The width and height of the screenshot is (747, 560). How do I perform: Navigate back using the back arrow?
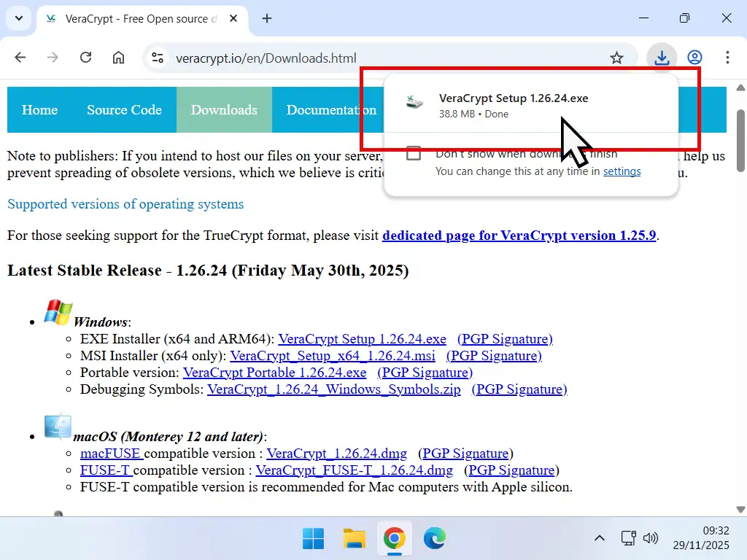pyautogui.click(x=20, y=57)
